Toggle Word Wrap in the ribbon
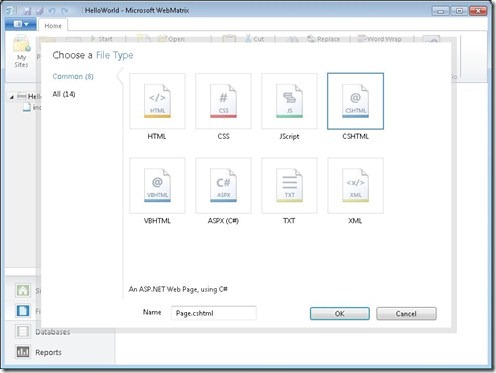 pos(379,39)
